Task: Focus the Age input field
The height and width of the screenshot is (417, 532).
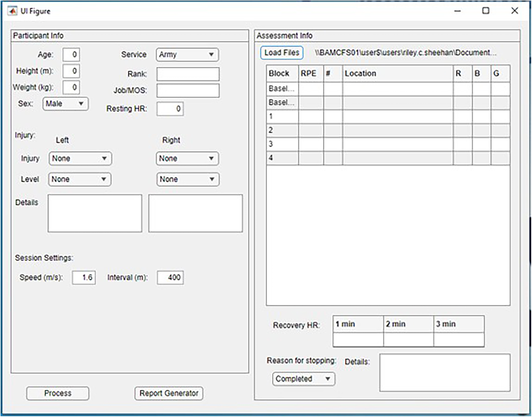Action: pyautogui.click(x=71, y=55)
